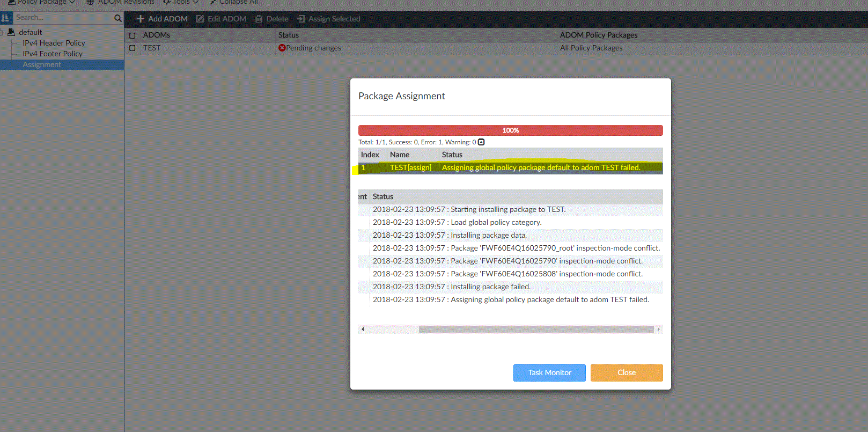
Task: Click the Edit ADOM toolbar button
Action: pos(221,19)
